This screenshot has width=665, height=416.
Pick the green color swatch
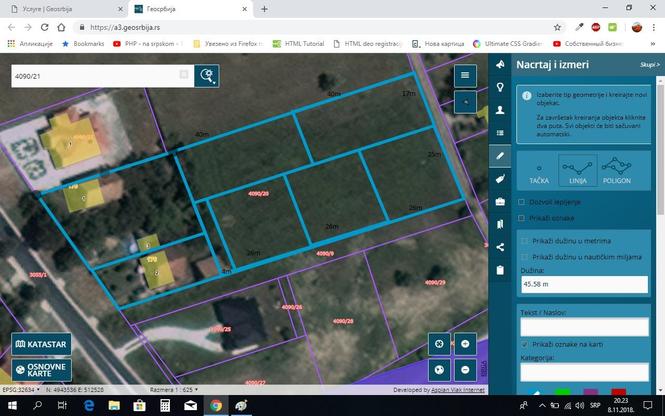click(562, 391)
